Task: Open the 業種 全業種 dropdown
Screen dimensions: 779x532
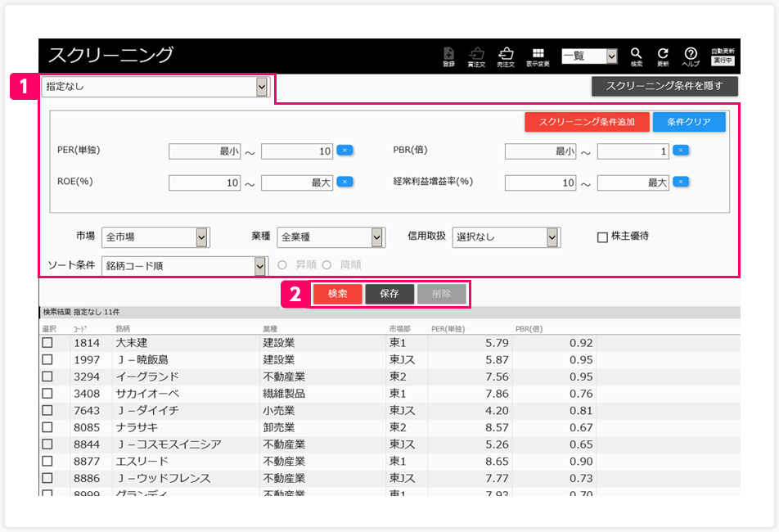Action: pos(331,237)
